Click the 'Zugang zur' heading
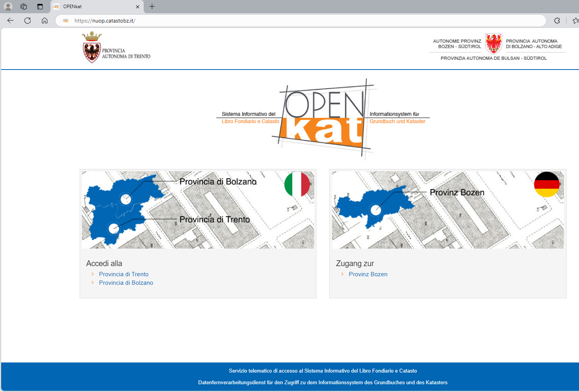The width and height of the screenshot is (579, 392). pyautogui.click(x=355, y=263)
